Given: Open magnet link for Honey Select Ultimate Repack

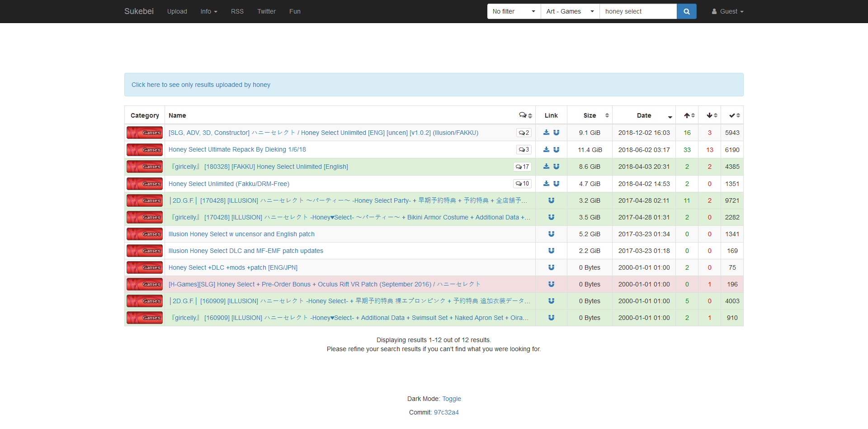Looking at the screenshot, I should coord(556,149).
